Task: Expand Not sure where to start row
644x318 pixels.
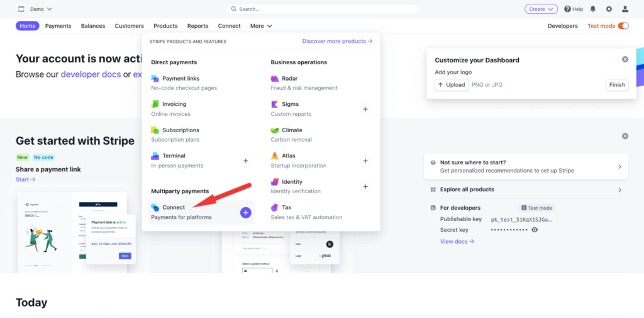Action: pos(526,167)
